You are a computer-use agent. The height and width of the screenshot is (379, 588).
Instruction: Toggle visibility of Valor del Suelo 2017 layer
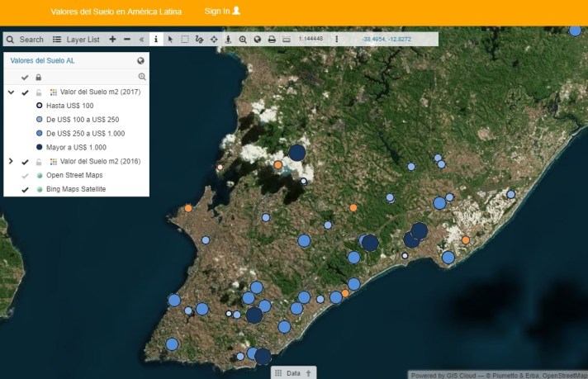pos(26,92)
